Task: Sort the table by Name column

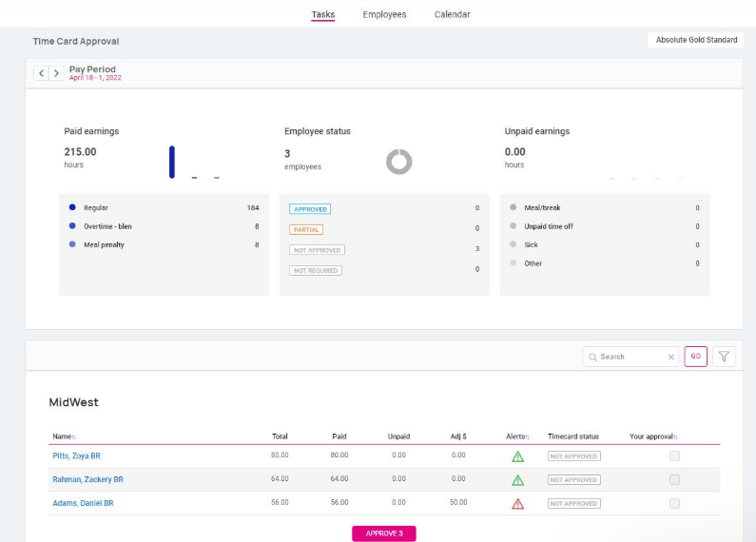Action: click(x=64, y=436)
